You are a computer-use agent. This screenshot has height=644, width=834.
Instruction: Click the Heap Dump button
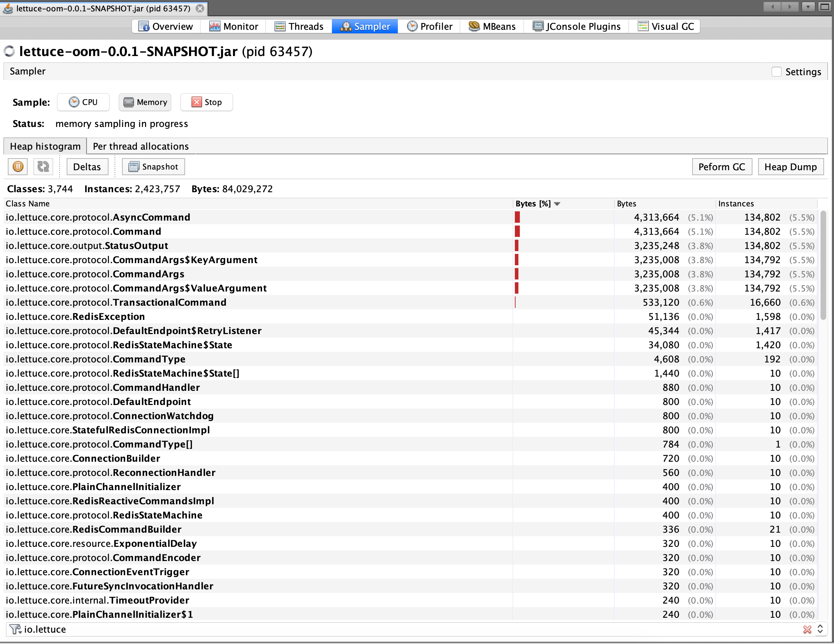tap(790, 167)
